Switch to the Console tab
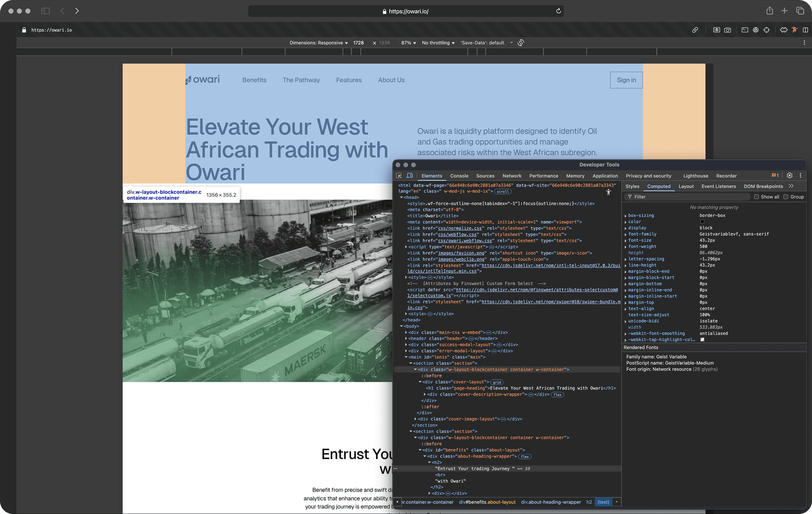Viewport: 812px width, 514px height. pyautogui.click(x=459, y=176)
